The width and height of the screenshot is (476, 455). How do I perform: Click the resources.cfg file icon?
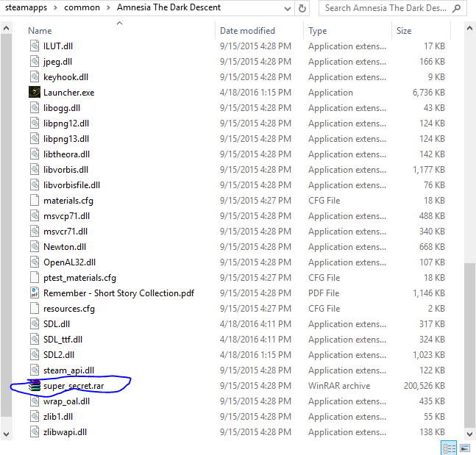pyautogui.click(x=35, y=309)
